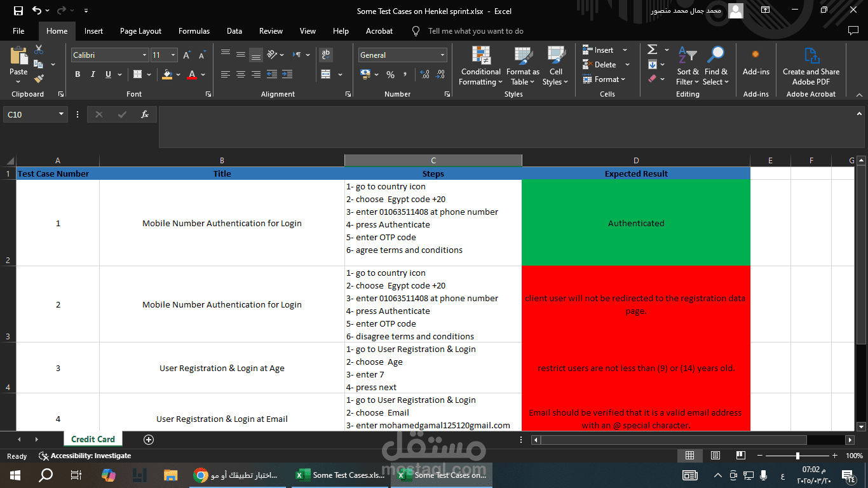This screenshot has height=488, width=868.
Task: Open Windows Start menu
Action: 15,475
